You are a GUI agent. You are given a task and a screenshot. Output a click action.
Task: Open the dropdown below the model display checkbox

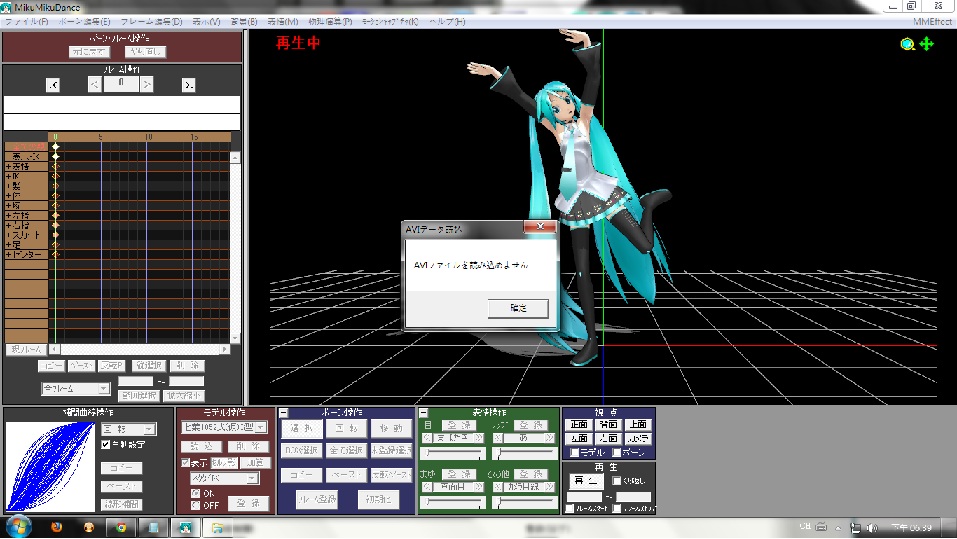224,479
